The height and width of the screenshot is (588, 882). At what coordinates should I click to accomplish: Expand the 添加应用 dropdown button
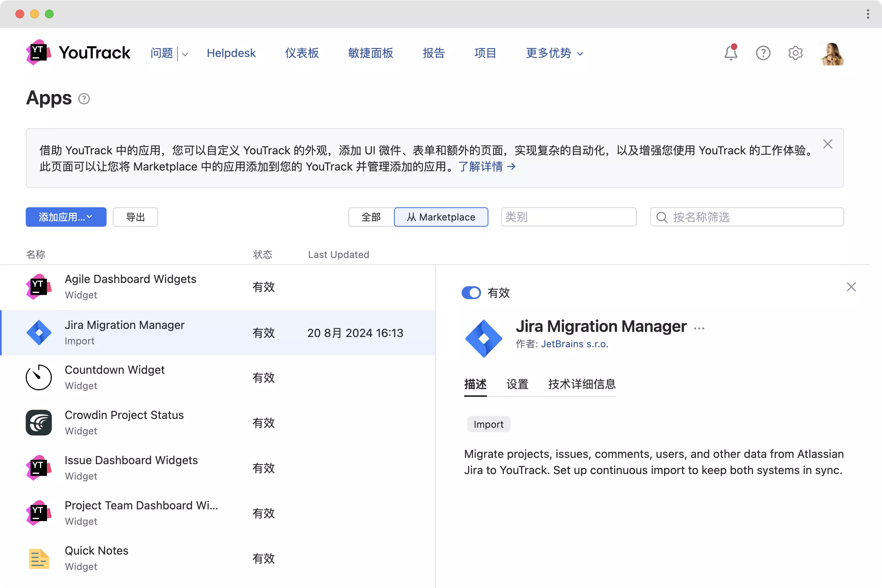coord(66,217)
